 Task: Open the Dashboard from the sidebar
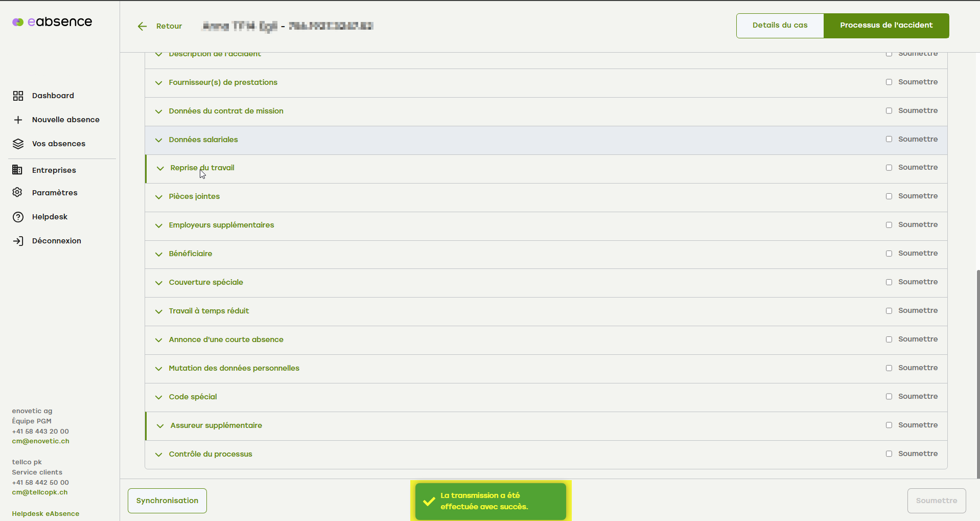pos(53,95)
